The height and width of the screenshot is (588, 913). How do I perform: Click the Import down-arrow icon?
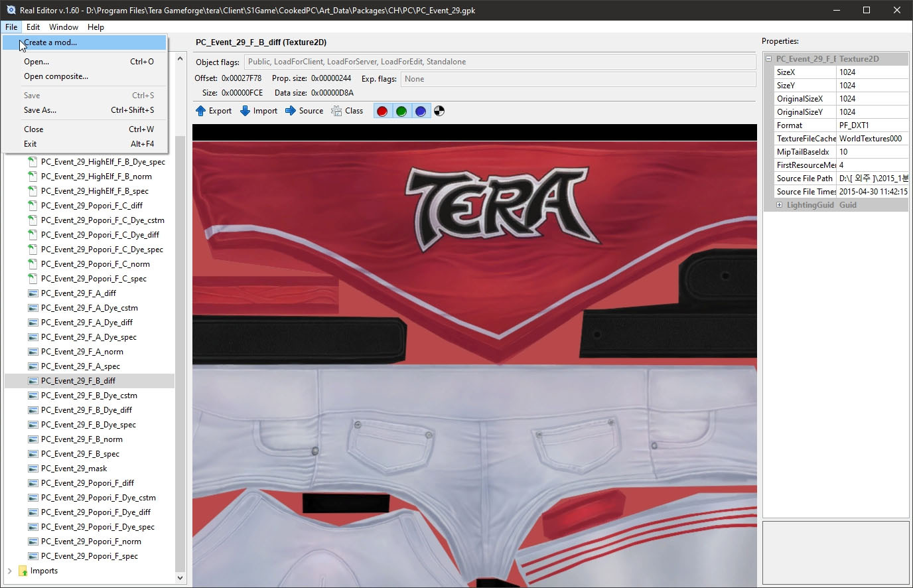click(x=245, y=111)
